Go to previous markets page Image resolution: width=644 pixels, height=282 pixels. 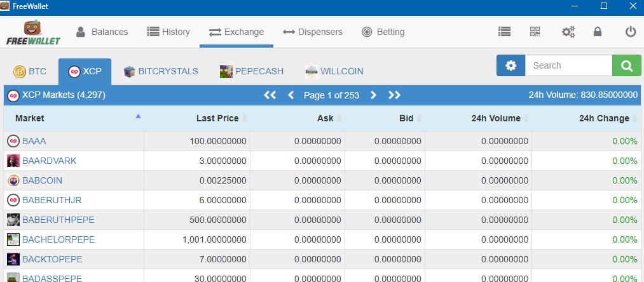pyautogui.click(x=291, y=95)
